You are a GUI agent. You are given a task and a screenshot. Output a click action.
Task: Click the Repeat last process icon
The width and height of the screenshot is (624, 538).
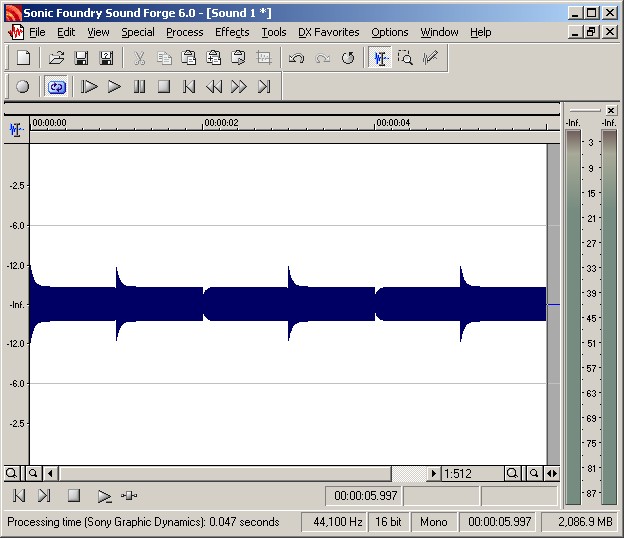[x=347, y=58]
